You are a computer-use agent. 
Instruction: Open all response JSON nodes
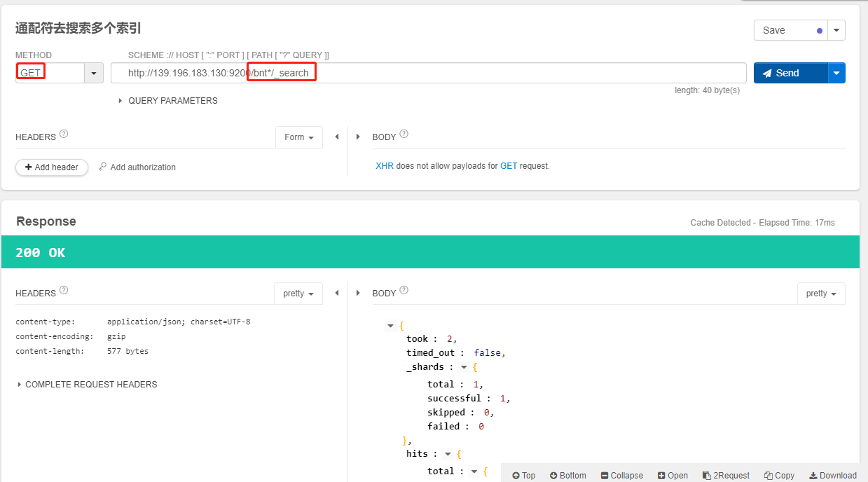[x=673, y=476]
